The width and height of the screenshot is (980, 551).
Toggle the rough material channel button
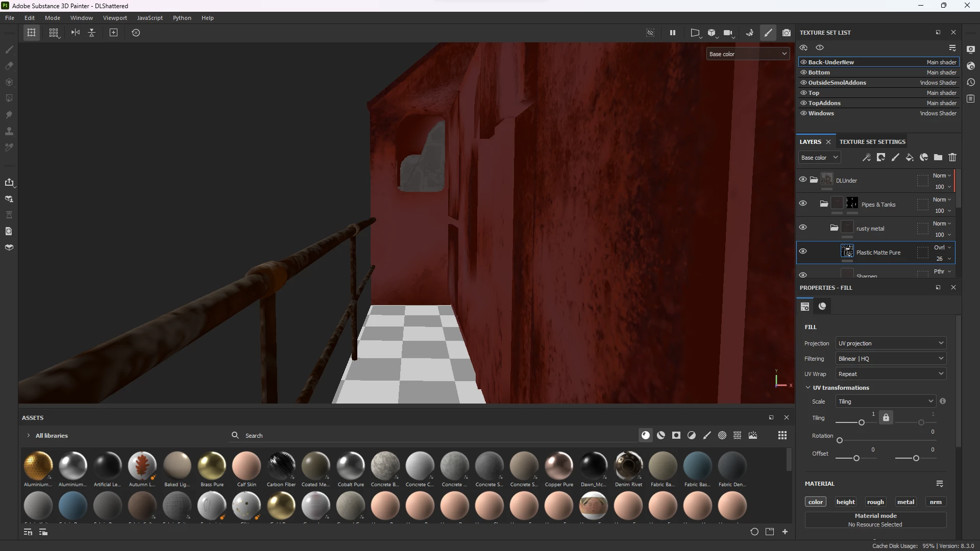tap(875, 502)
